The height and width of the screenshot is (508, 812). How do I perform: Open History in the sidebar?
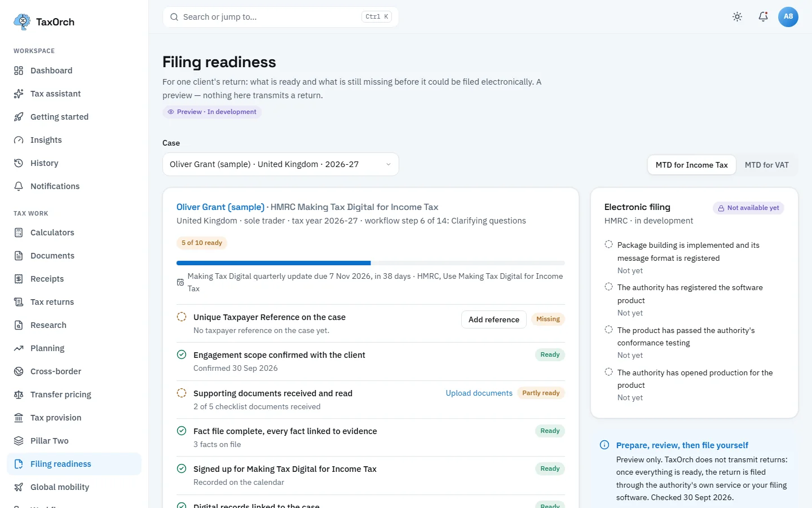(x=74, y=163)
